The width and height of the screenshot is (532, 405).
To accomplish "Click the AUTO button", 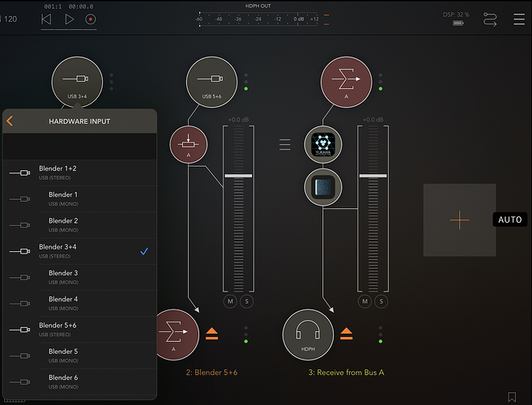I will [509, 220].
